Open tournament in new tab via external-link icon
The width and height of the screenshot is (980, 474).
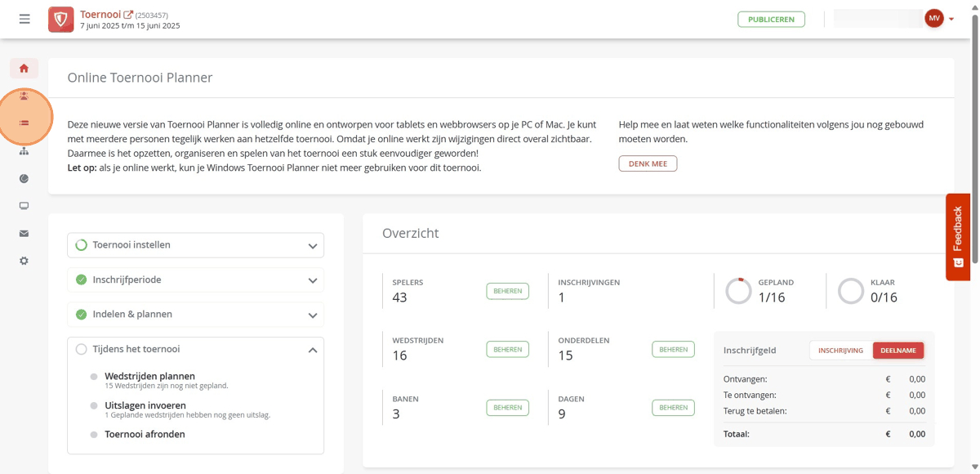coord(128,15)
